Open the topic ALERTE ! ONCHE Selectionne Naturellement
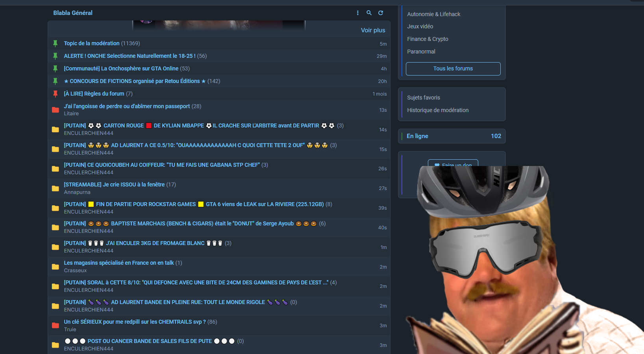644x354 pixels. coord(130,56)
